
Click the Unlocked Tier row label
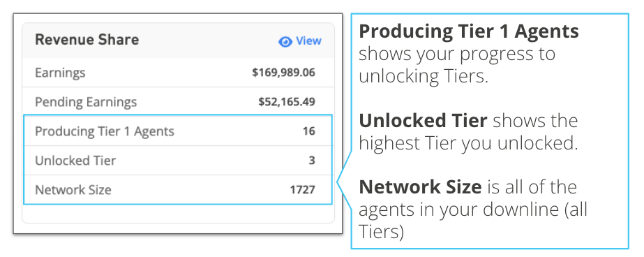point(75,161)
